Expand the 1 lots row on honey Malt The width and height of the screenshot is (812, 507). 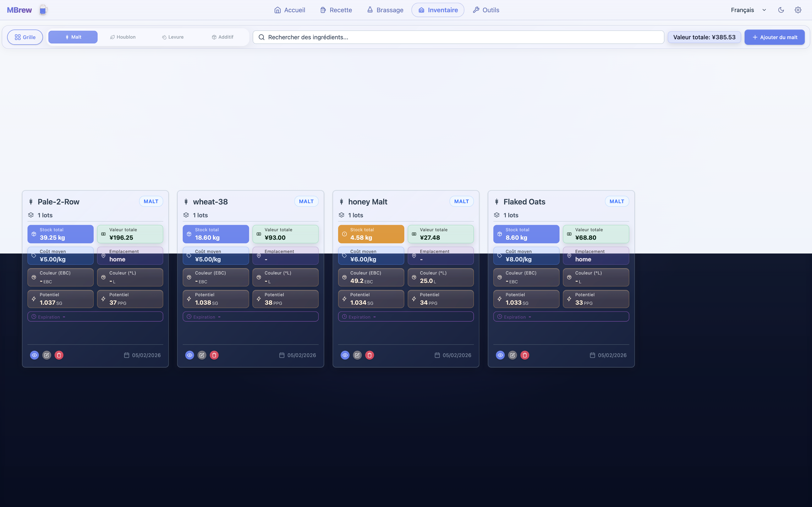coord(355,215)
